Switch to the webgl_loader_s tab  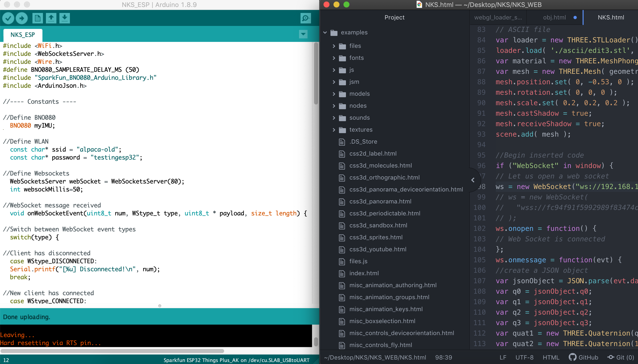(x=498, y=17)
